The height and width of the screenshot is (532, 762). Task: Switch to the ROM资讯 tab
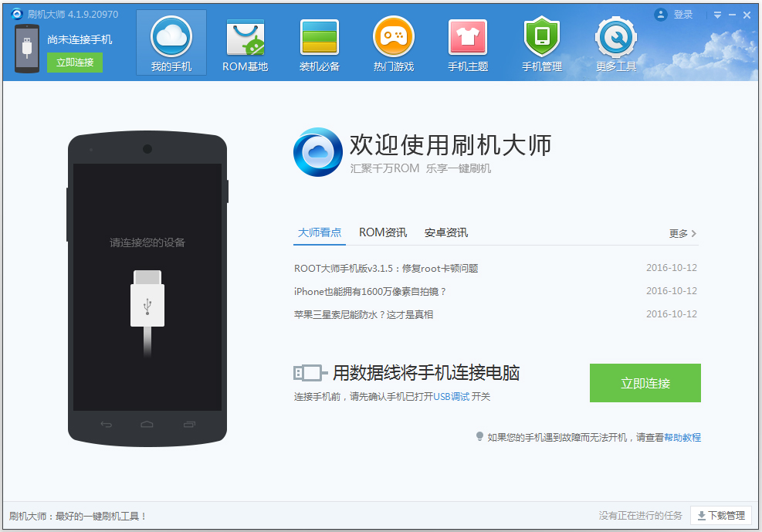[383, 232]
